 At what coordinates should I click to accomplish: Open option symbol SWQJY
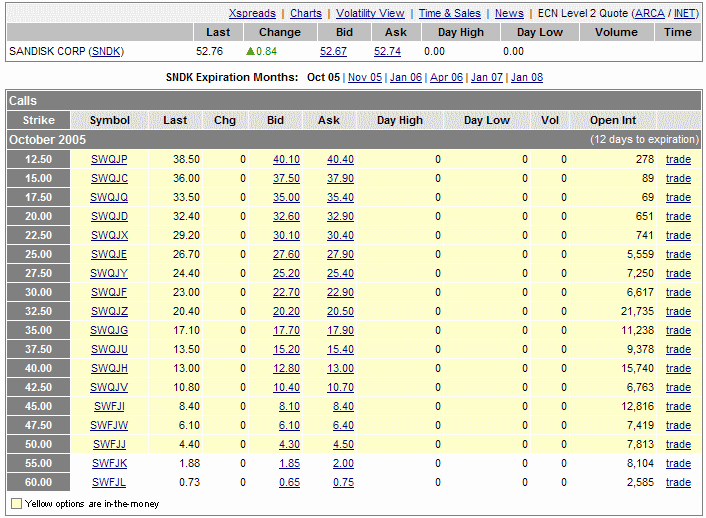click(109, 273)
